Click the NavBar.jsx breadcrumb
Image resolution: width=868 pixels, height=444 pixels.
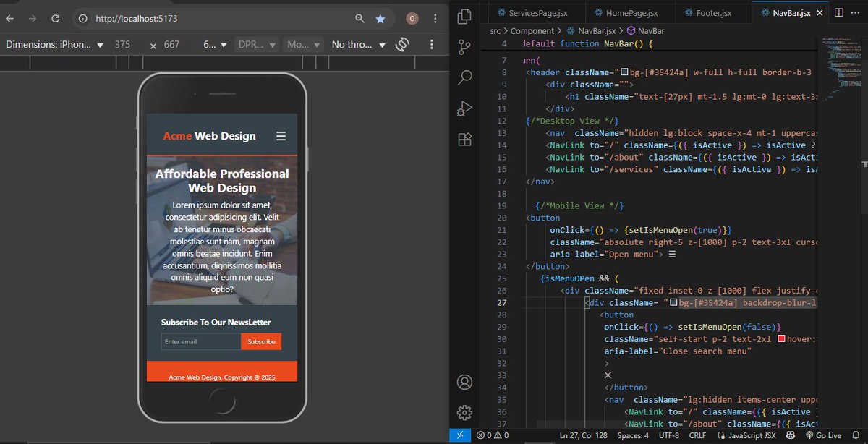(x=596, y=31)
